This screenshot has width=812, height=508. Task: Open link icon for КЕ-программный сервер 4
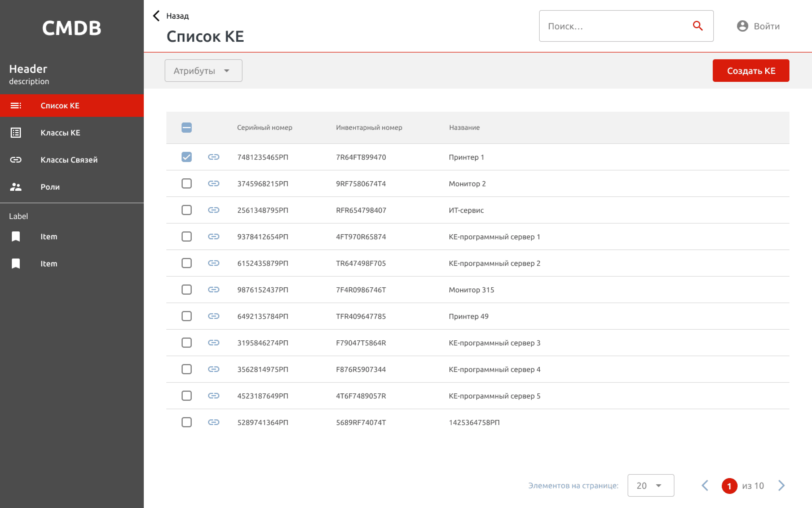tap(214, 369)
